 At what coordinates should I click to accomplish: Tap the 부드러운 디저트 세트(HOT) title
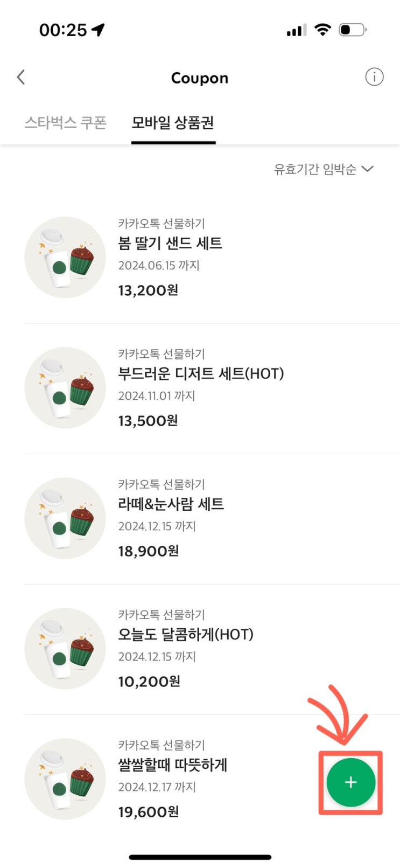[201, 373]
